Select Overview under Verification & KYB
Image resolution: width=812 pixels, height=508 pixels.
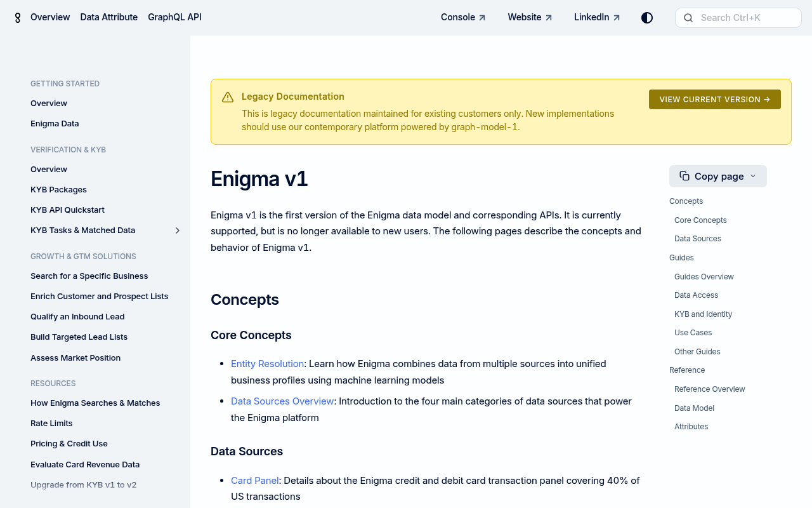pyautogui.click(x=49, y=170)
